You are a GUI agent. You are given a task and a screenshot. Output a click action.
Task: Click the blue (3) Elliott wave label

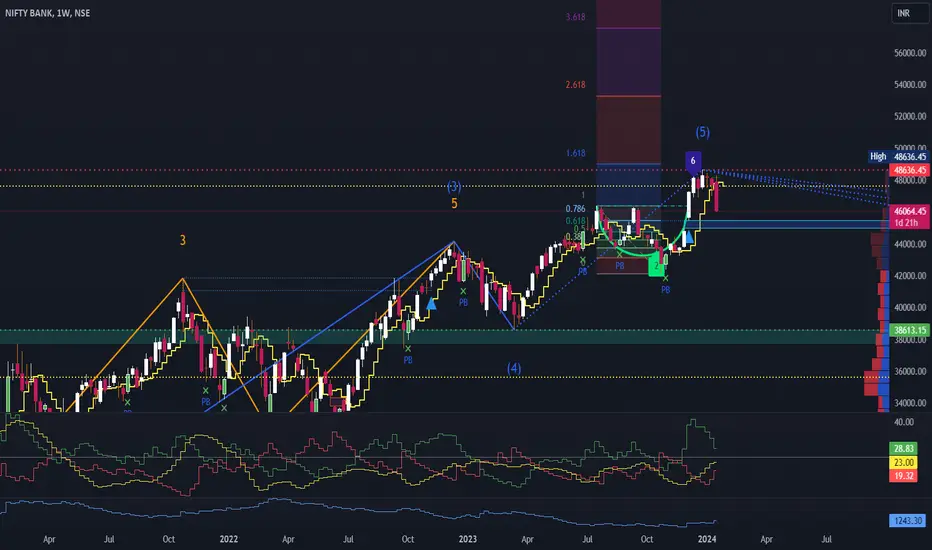(x=454, y=187)
